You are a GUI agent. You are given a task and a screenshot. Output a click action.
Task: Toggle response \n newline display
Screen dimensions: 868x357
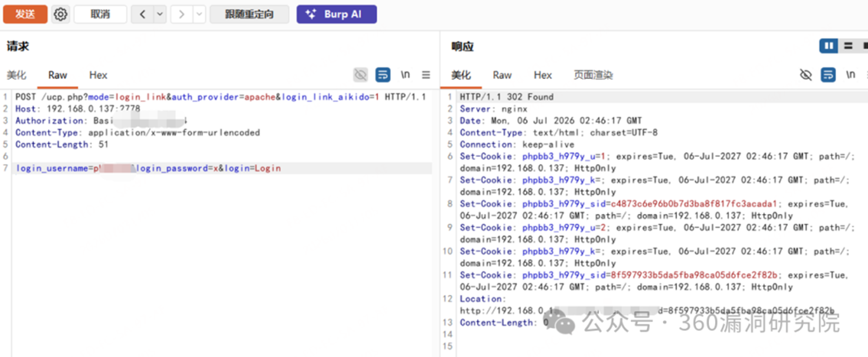(x=851, y=75)
